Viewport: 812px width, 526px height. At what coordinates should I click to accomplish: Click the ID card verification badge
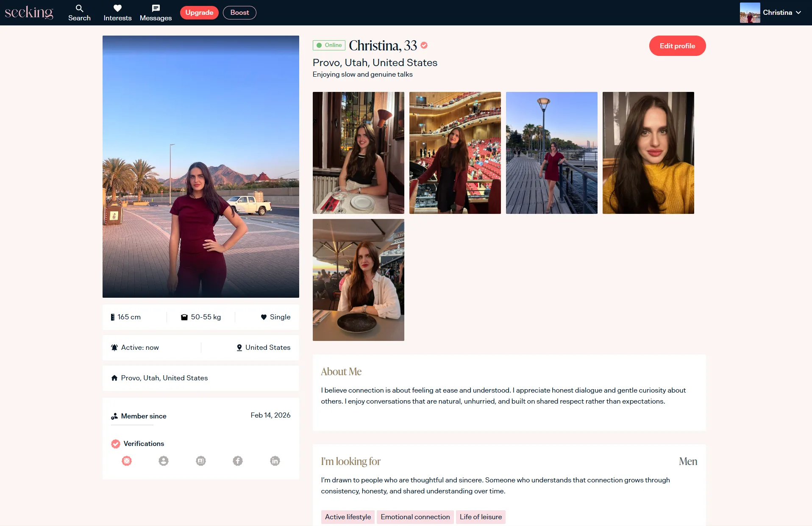point(201,461)
